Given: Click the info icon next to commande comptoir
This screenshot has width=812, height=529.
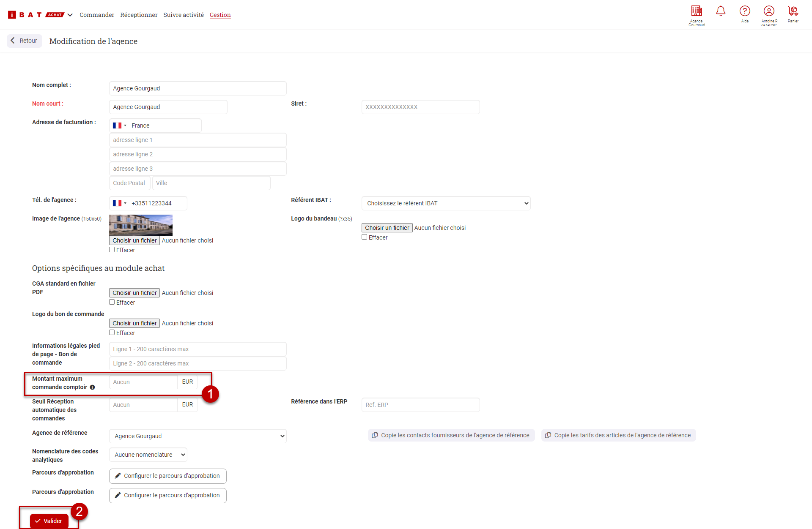Looking at the screenshot, I should coord(92,387).
